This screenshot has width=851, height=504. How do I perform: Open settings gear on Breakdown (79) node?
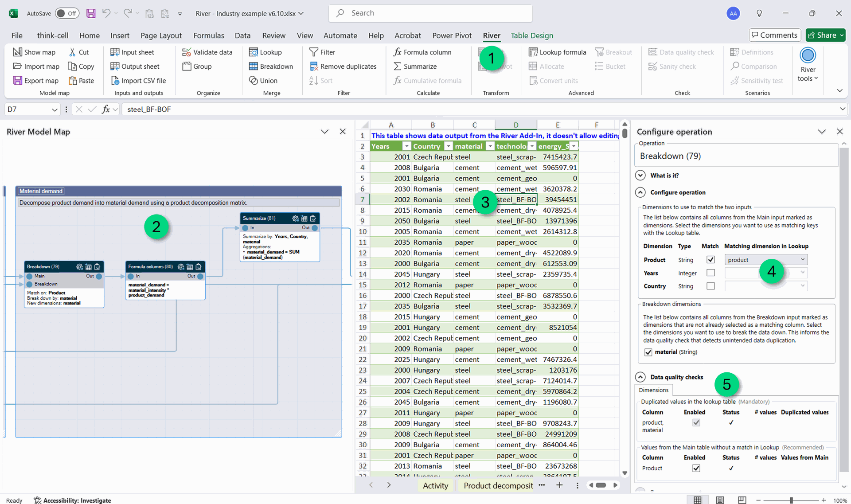79,267
